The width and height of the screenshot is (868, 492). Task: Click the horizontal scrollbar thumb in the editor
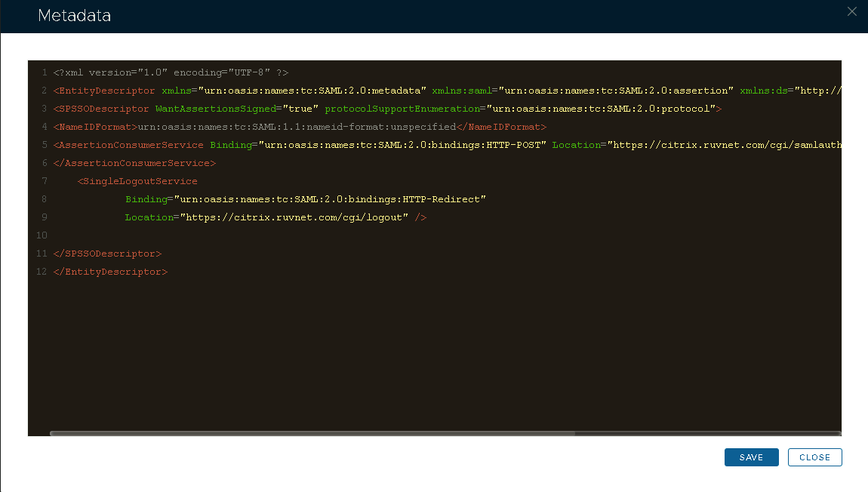click(x=311, y=434)
